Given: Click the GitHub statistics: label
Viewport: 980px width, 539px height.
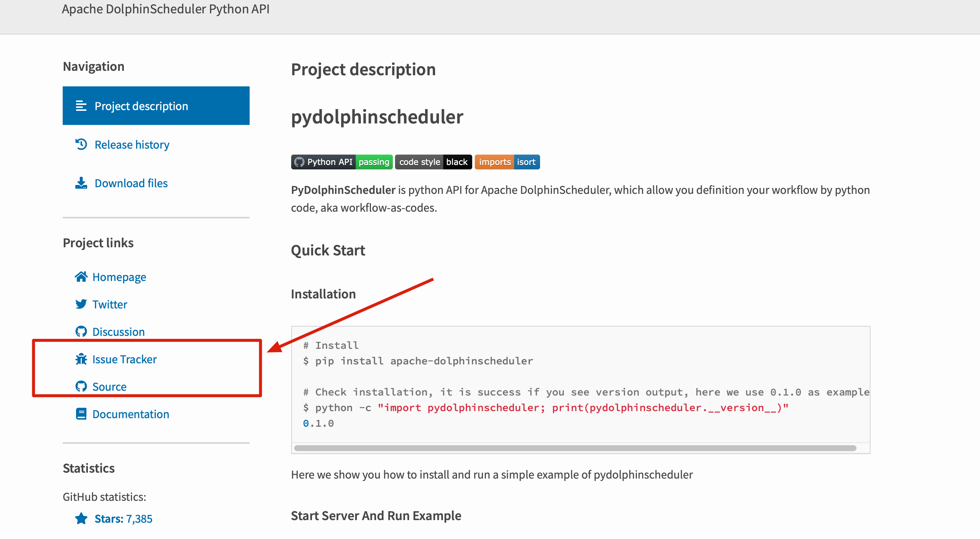Looking at the screenshot, I should pyautogui.click(x=104, y=496).
